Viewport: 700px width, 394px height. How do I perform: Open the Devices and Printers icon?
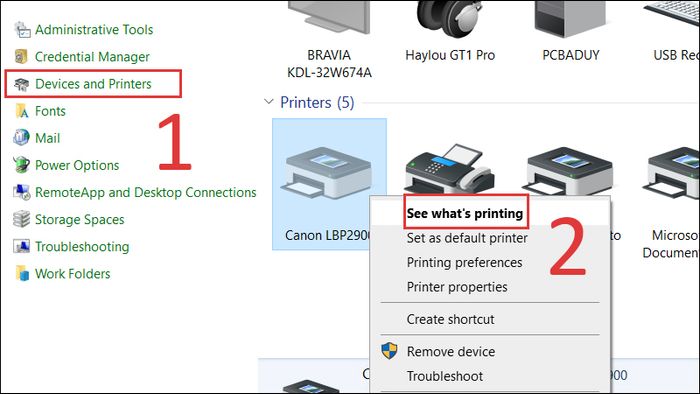pos(21,84)
